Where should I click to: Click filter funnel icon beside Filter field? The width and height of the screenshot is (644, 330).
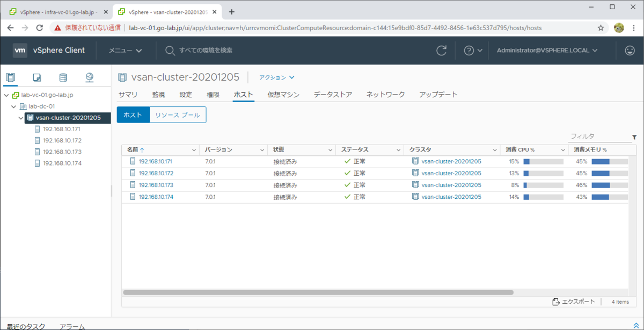pos(634,137)
